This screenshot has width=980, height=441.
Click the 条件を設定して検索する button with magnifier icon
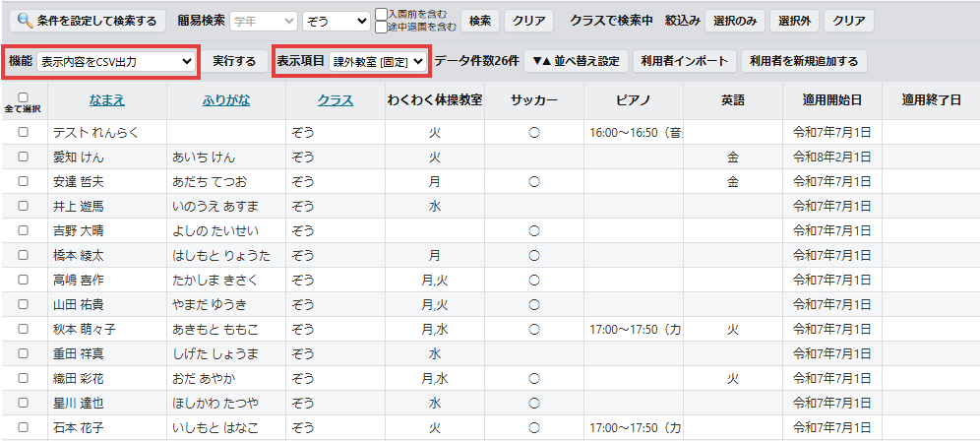(86, 21)
